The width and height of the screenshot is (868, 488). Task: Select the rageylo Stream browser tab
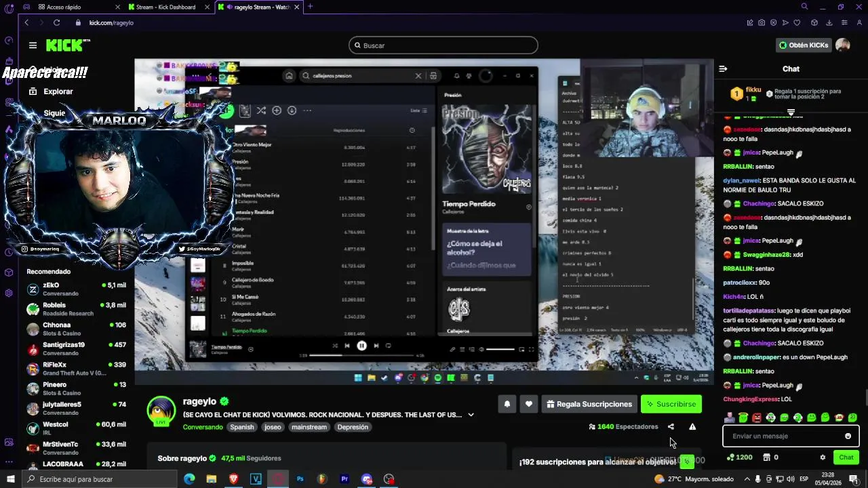pyautogui.click(x=258, y=7)
